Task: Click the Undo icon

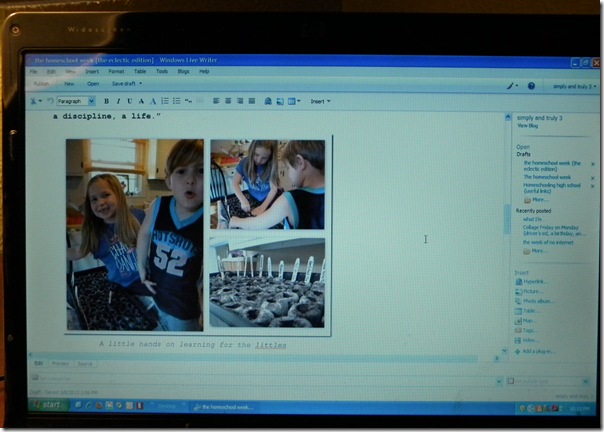Action: pyautogui.click(x=50, y=101)
